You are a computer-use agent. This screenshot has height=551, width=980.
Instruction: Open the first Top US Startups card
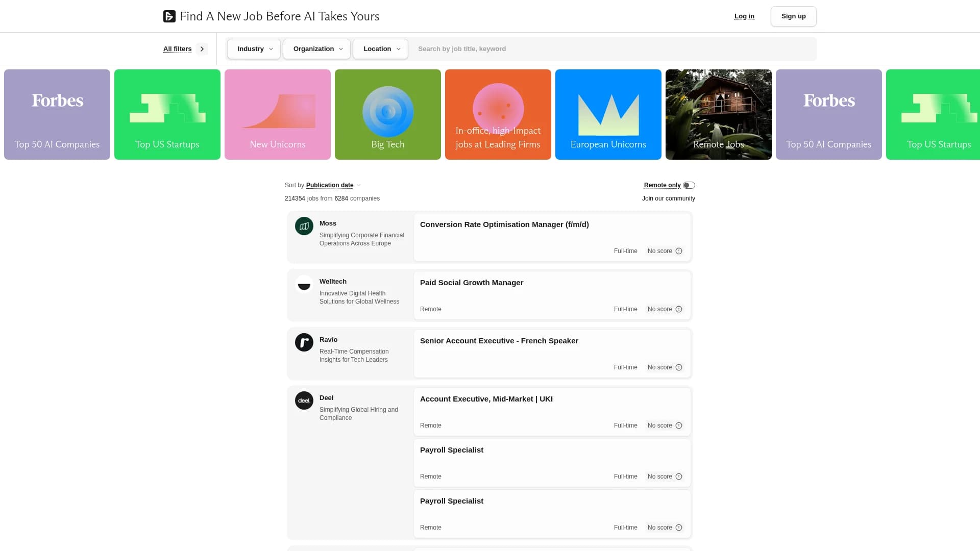(167, 115)
